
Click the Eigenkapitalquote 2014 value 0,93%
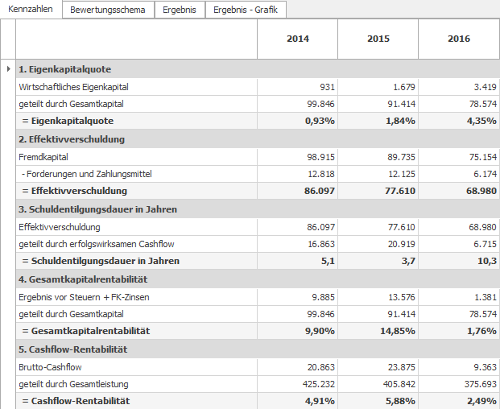click(320, 121)
